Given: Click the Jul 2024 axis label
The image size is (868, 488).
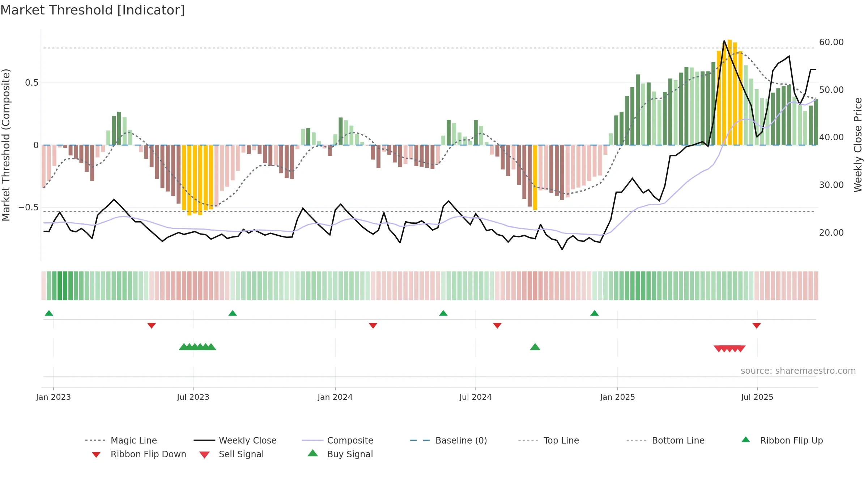Looking at the screenshot, I should 476,397.
